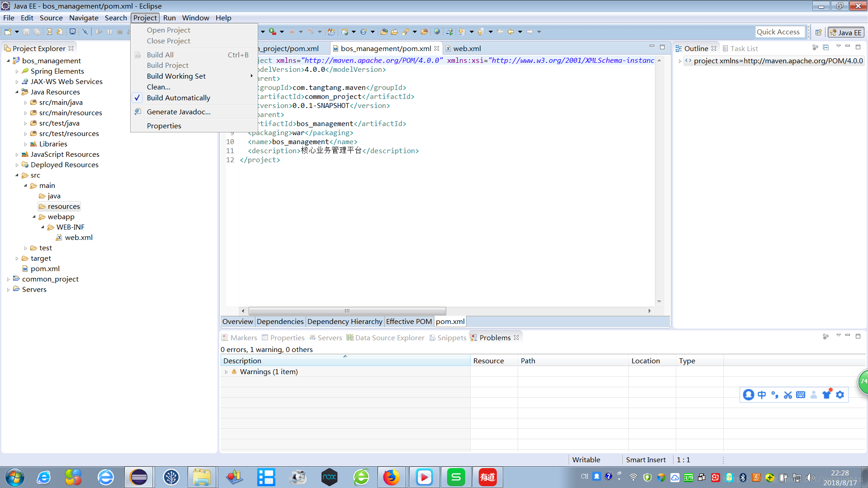Open the Problems view menu triangle
868x488 pixels.
coord(838,336)
